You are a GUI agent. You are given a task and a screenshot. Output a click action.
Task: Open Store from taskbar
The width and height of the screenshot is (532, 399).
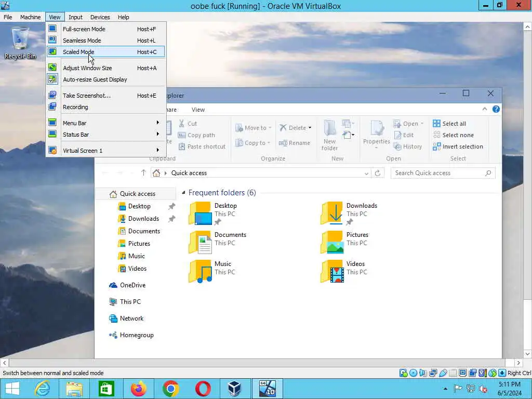tap(106, 389)
